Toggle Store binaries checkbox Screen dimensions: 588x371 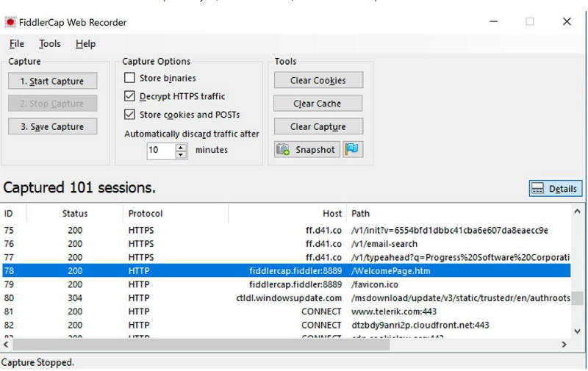point(129,78)
